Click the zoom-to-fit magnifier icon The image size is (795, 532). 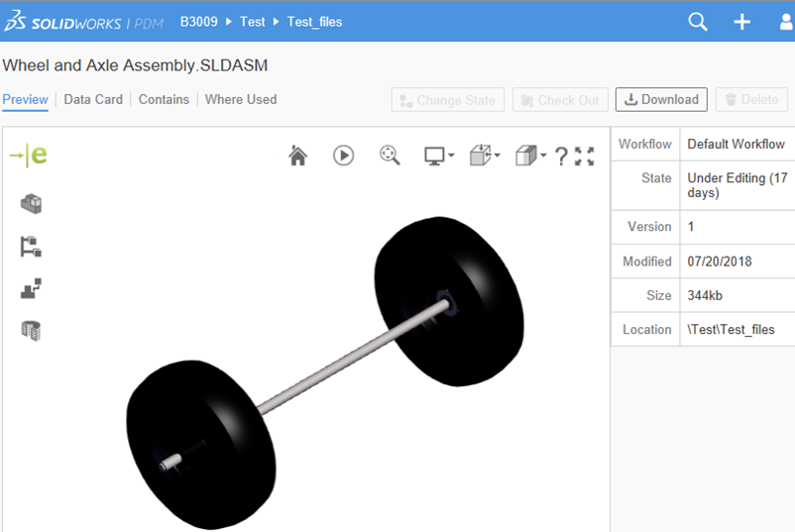pyautogui.click(x=390, y=156)
